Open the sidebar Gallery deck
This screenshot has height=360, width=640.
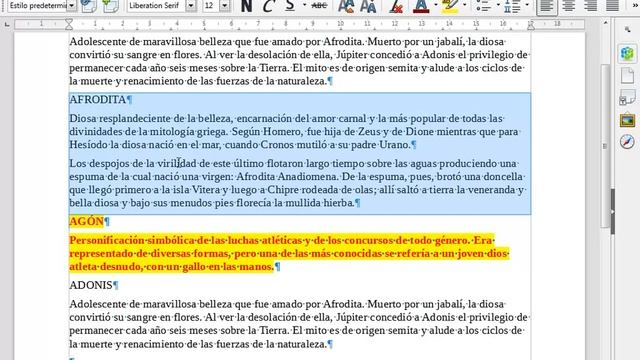pos(627,120)
